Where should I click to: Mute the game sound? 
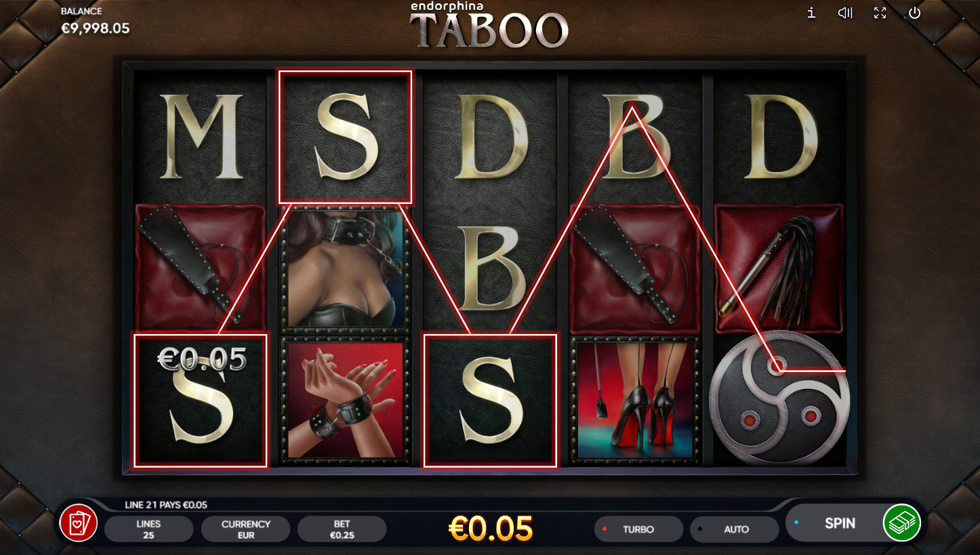coord(845,13)
